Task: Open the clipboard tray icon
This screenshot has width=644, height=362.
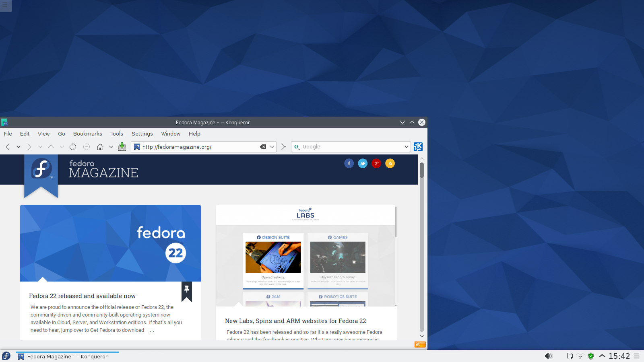Action: point(570,356)
